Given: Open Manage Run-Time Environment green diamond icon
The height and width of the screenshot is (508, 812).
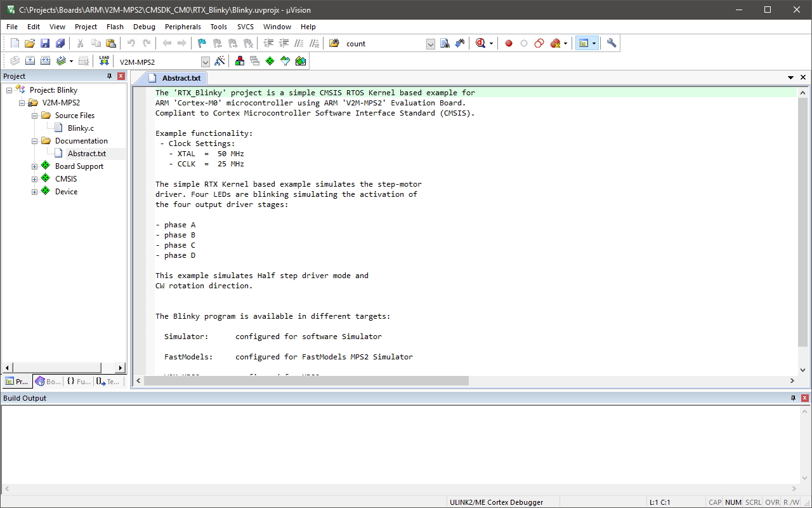Looking at the screenshot, I should click(270, 61).
